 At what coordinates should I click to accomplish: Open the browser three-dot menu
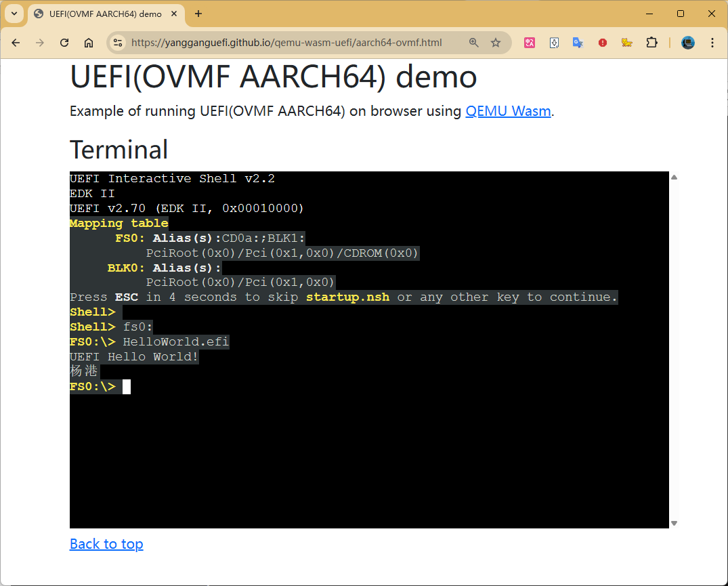712,43
